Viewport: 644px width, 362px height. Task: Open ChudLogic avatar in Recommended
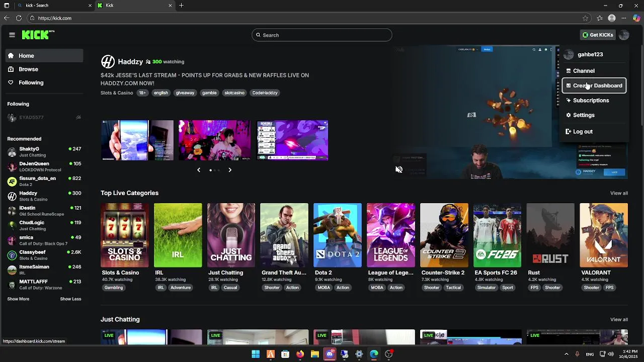tap(12, 226)
